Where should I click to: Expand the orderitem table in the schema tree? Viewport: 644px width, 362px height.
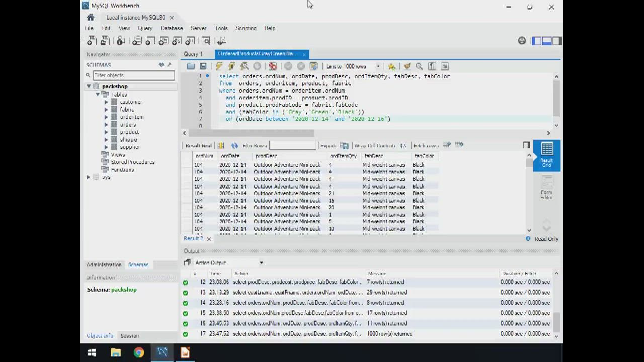107,117
